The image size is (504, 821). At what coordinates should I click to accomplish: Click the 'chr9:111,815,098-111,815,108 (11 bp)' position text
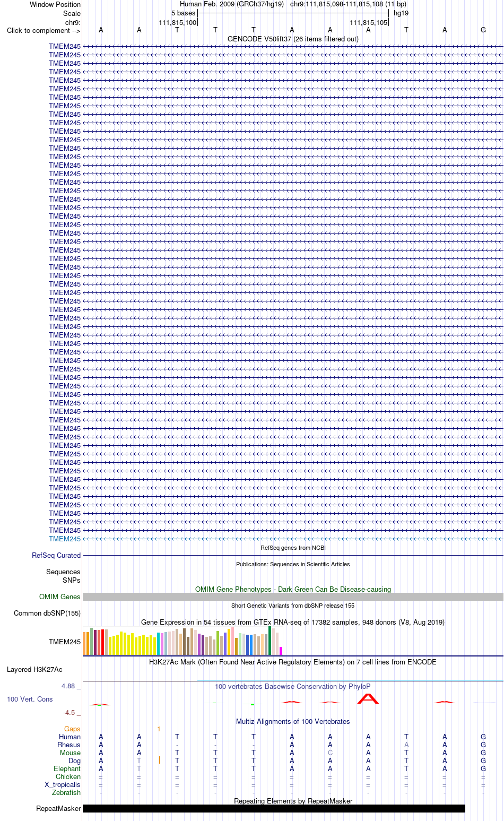pyautogui.click(x=348, y=4)
